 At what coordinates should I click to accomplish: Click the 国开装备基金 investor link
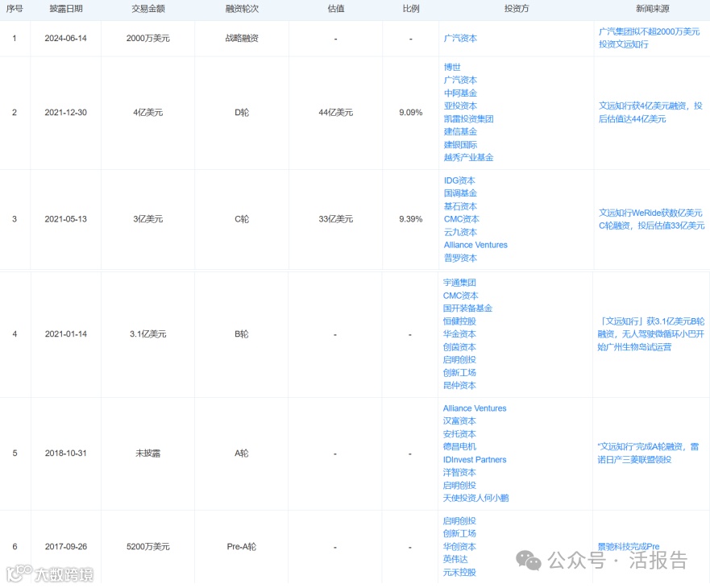click(x=467, y=308)
